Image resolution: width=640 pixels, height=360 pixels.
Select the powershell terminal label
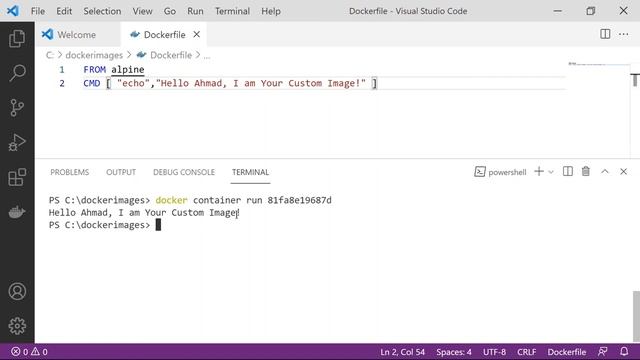(500, 172)
